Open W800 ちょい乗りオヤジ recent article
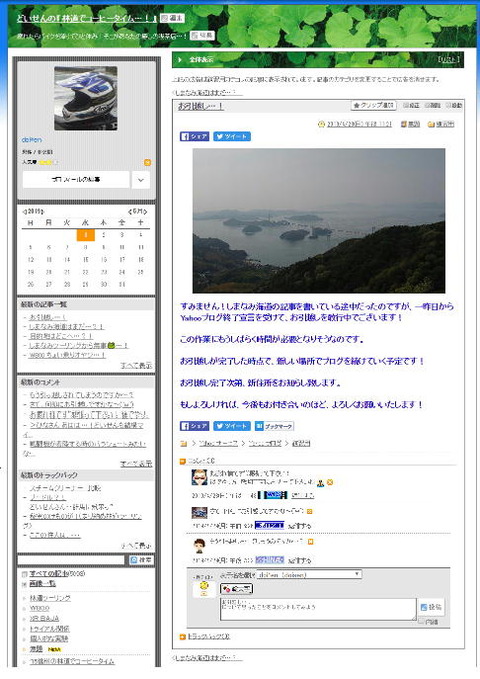This screenshot has width=480, height=679. (67, 355)
